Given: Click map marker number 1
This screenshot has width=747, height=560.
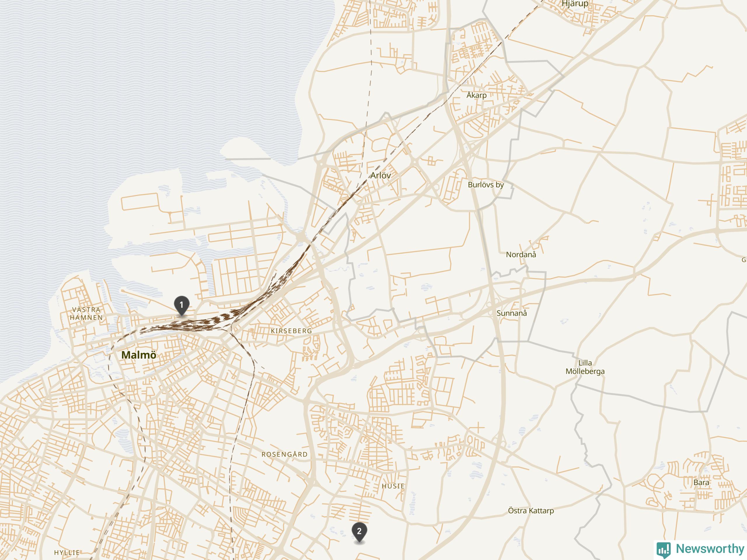Looking at the screenshot, I should coord(181,305).
